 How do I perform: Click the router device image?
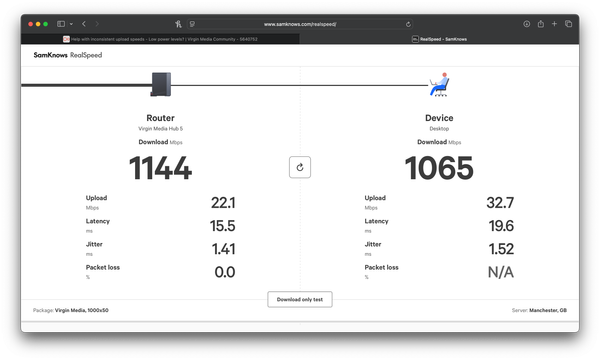pyautogui.click(x=161, y=84)
